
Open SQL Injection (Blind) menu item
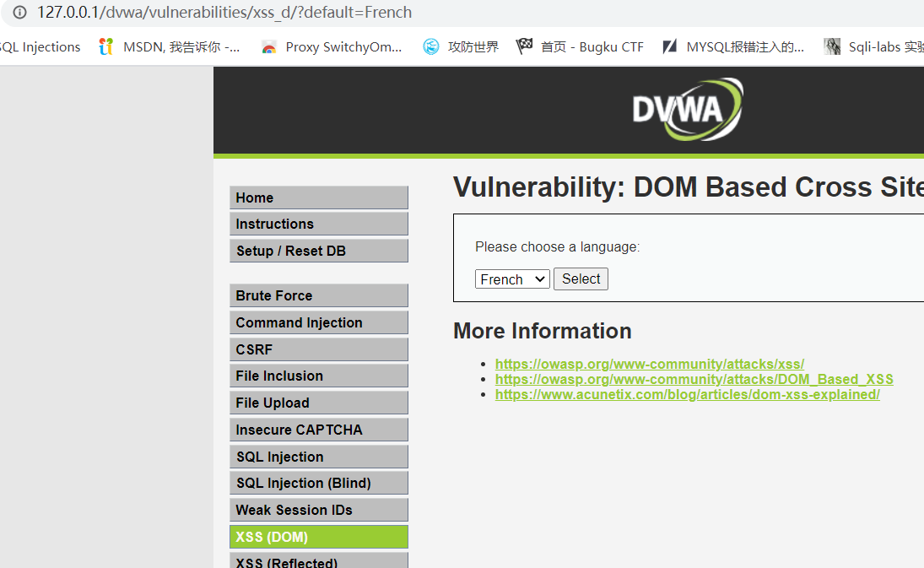pos(318,483)
